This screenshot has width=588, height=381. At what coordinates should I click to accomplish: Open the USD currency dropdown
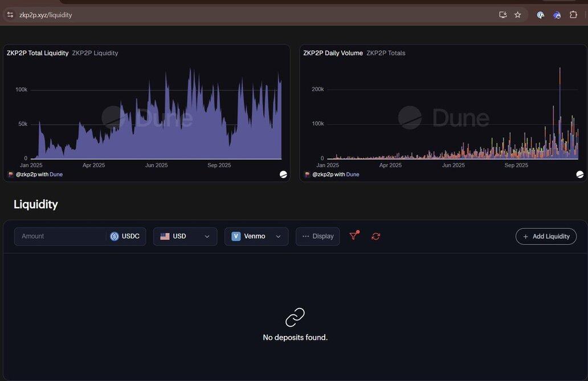coord(185,236)
